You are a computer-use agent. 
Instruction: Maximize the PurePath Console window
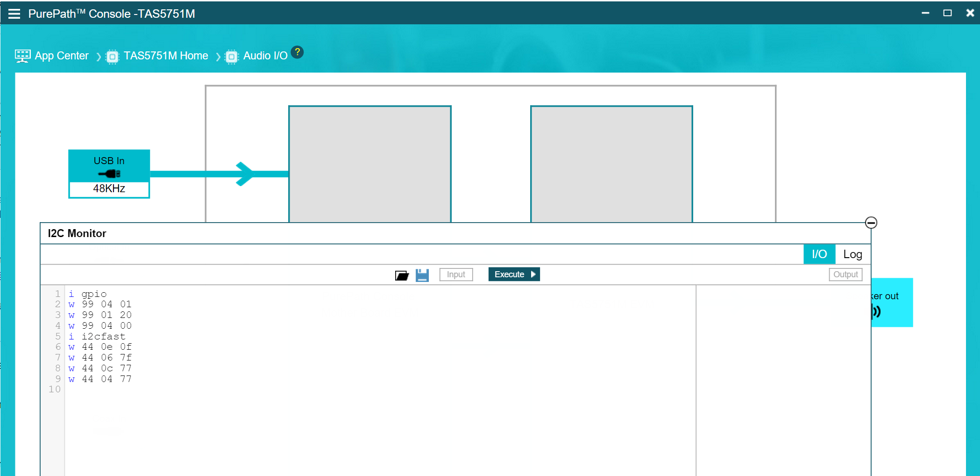(x=947, y=13)
